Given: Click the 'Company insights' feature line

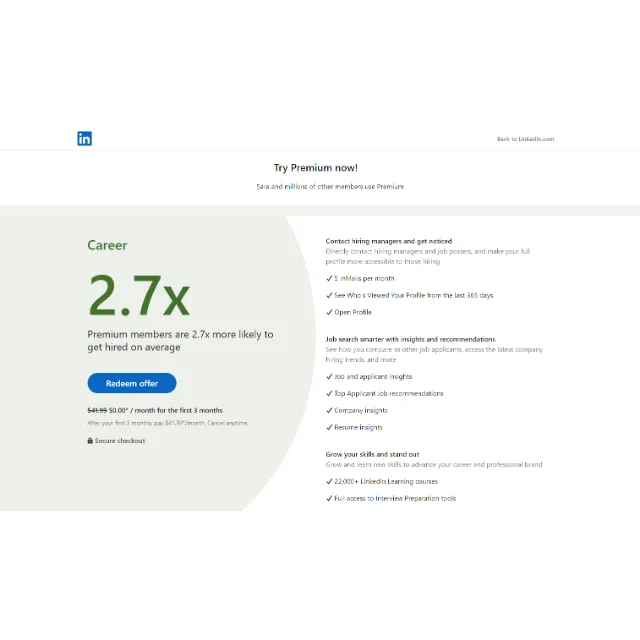Looking at the screenshot, I should tap(361, 410).
